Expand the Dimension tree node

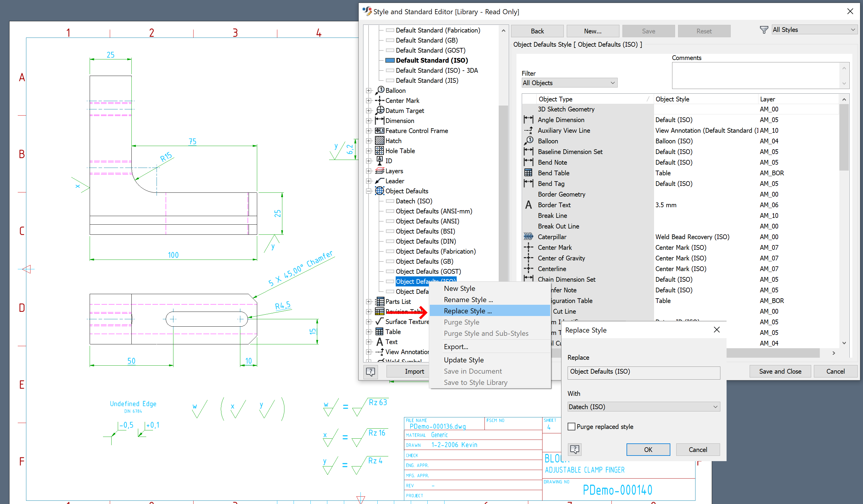[x=369, y=120]
